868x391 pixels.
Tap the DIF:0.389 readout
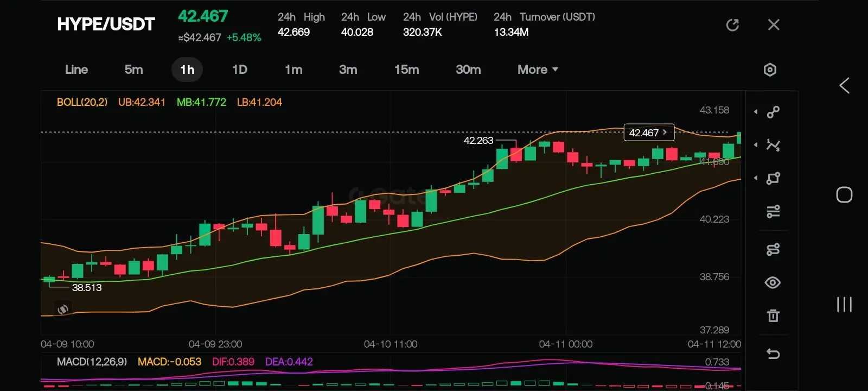pos(233,362)
